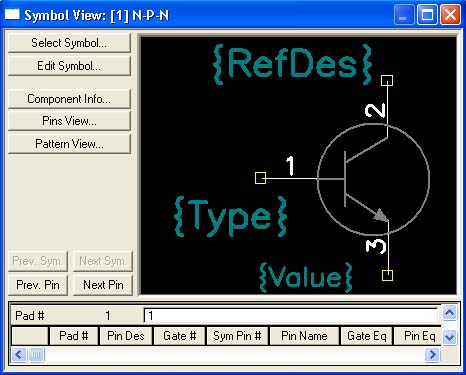This screenshot has width=466, height=375.
Task: Select the Pad # column header
Action: coord(74,336)
